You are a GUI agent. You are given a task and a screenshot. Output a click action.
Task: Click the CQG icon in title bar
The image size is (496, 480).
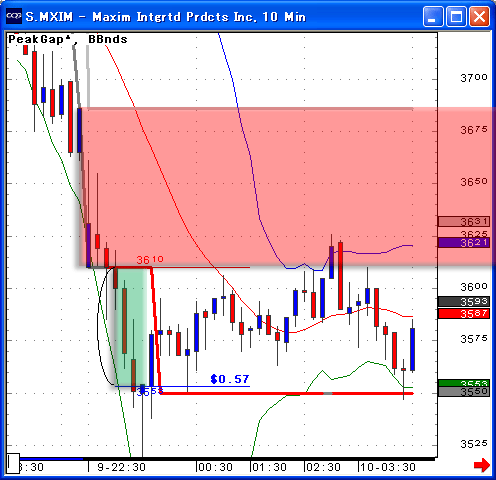pos(14,15)
